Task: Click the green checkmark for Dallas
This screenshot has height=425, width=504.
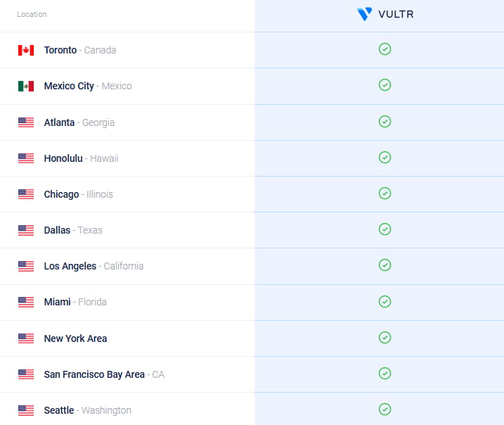Action: (385, 229)
